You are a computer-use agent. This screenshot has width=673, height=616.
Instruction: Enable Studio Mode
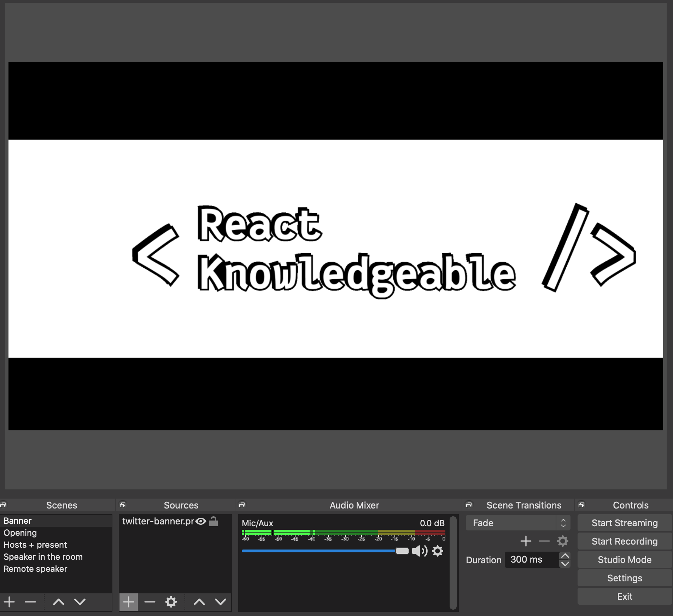pyautogui.click(x=625, y=559)
